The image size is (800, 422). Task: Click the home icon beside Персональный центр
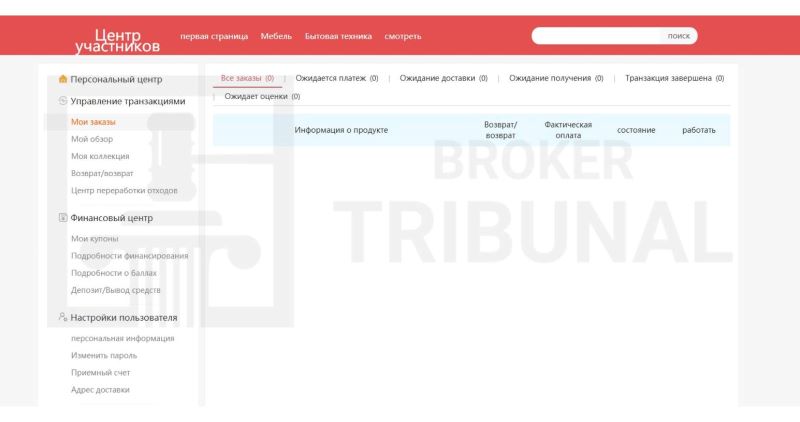click(63, 79)
